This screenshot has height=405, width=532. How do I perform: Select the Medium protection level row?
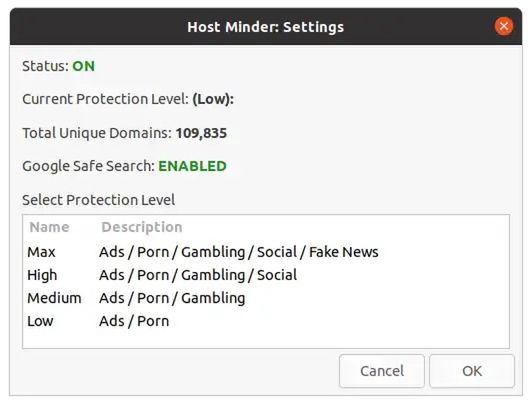click(x=266, y=298)
